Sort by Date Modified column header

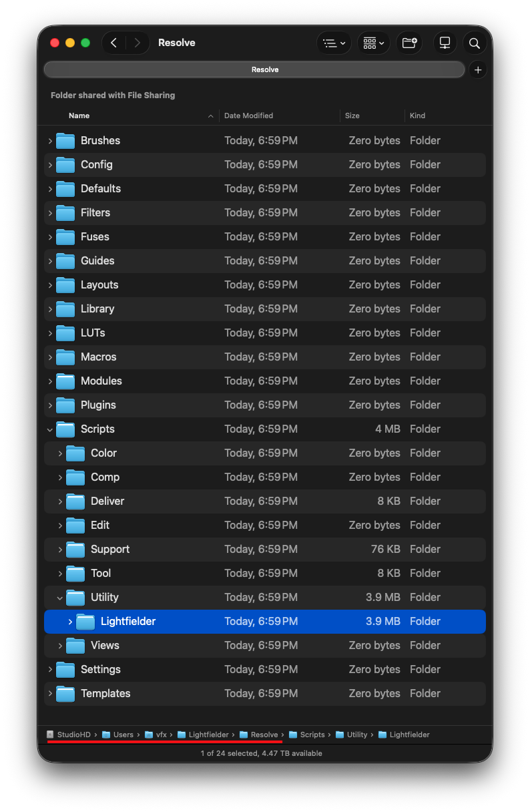pos(248,116)
